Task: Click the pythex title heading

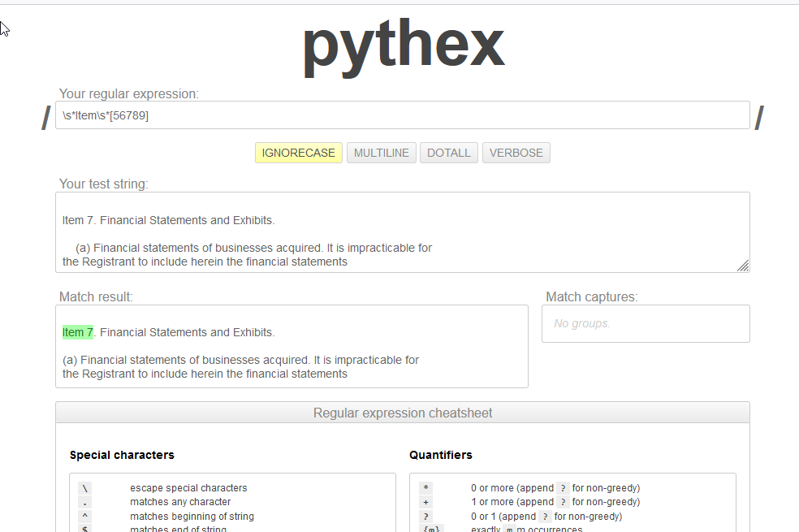Action: pyautogui.click(x=402, y=46)
